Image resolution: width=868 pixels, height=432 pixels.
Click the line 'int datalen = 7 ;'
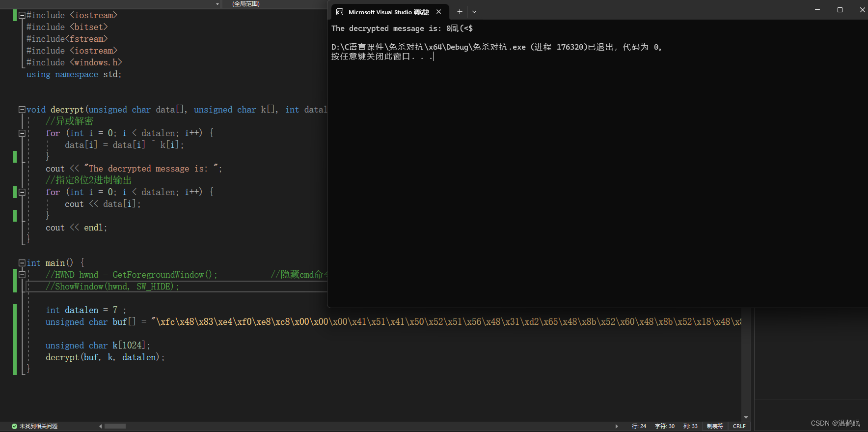[x=86, y=310]
